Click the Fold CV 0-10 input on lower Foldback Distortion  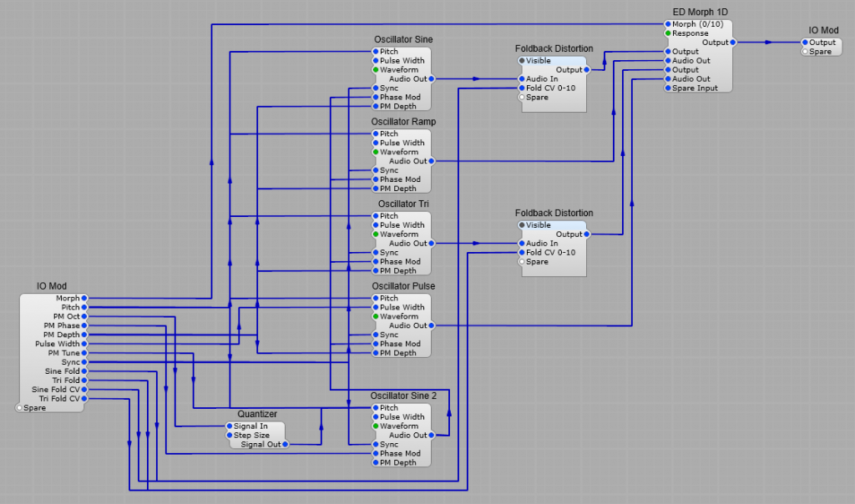(522, 253)
